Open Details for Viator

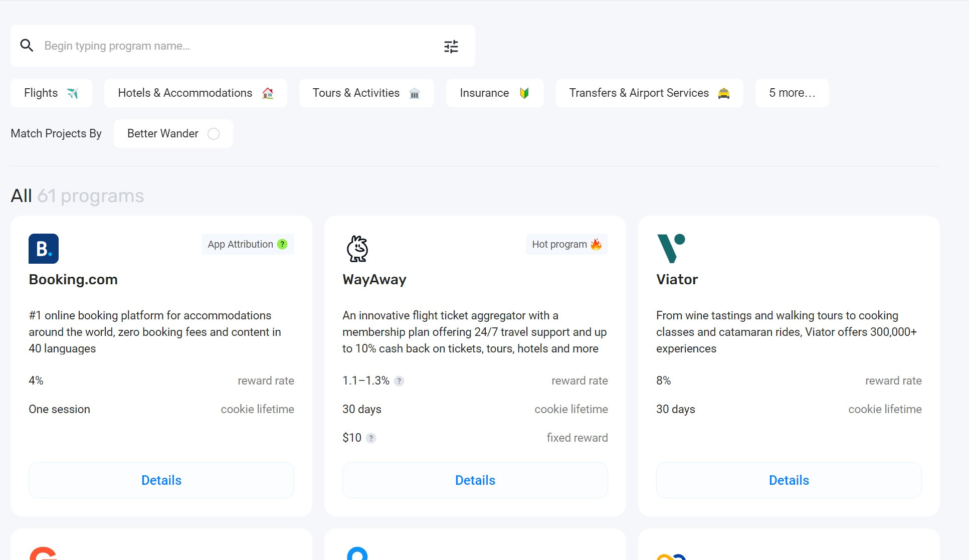(x=789, y=480)
